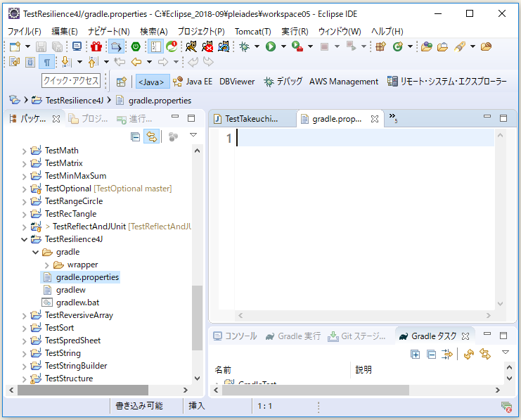This screenshot has width=521, height=420.
Task: Switch to the Gradle 実行 tab
Action: (x=293, y=336)
